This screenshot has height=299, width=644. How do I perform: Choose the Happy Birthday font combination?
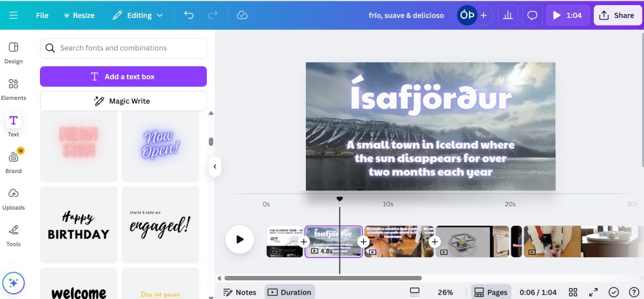point(79,225)
